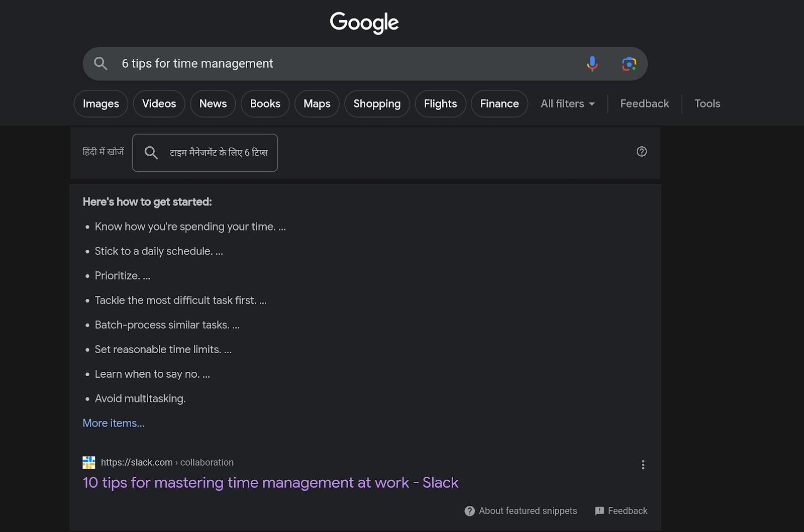The image size is (804, 532).
Task: Switch to Finance results
Action: click(499, 103)
